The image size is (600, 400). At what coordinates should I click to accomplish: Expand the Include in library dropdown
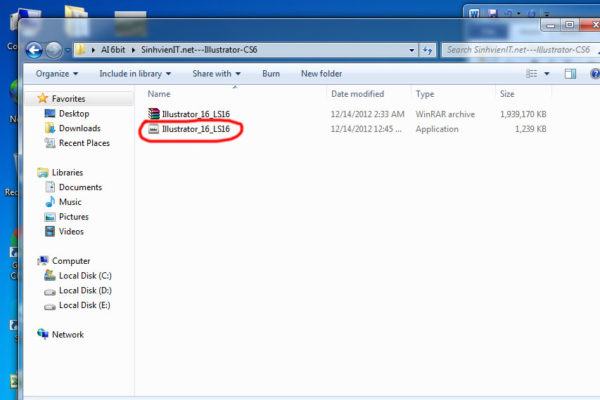(x=138, y=73)
